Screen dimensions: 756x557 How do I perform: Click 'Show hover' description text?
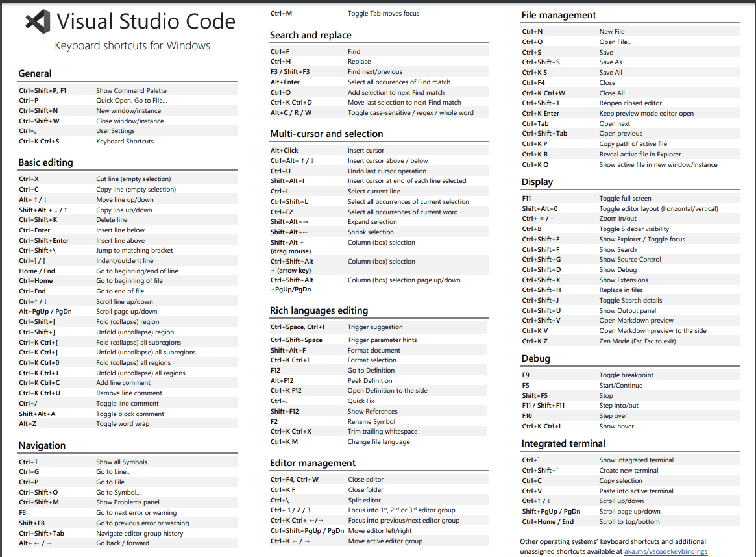tap(616, 427)
